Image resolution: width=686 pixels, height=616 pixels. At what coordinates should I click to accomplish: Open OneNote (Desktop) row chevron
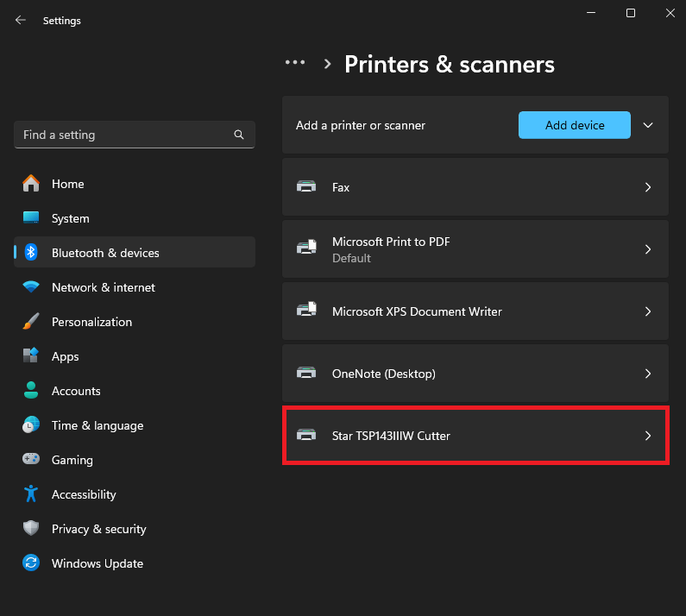648,374
